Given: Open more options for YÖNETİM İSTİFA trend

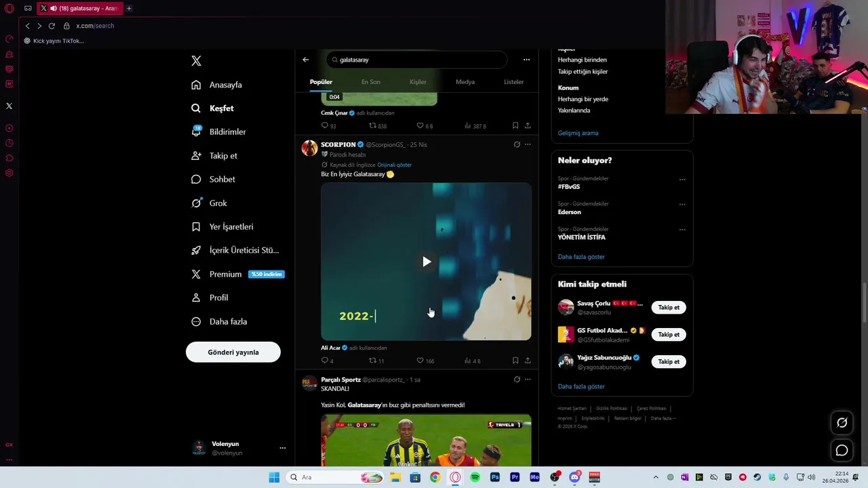Looking at the screenshot, I should pyautogui.click(x=682, y=229).
